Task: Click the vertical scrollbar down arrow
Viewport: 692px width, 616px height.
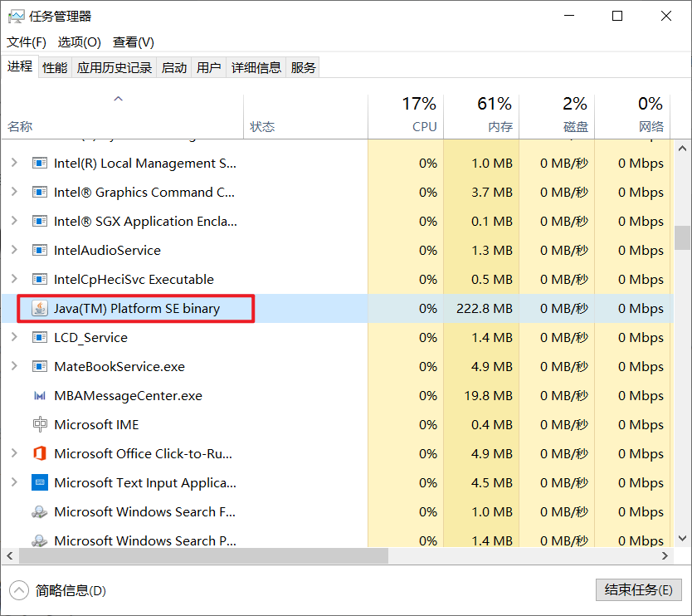Action: 682,538
